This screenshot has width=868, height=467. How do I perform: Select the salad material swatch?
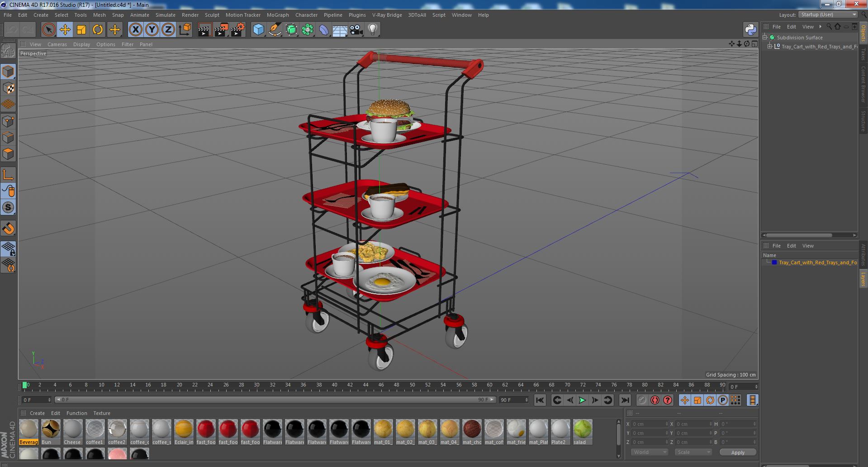(x=583, y=432)
